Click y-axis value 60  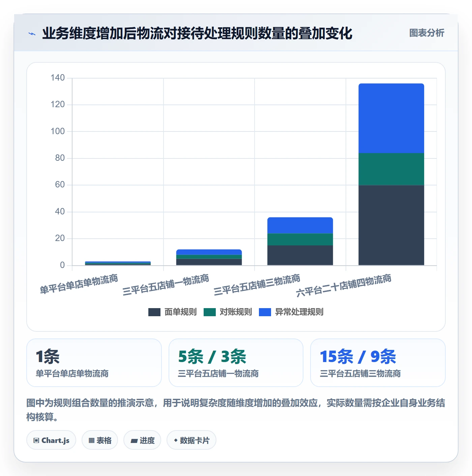click(60, 185)
